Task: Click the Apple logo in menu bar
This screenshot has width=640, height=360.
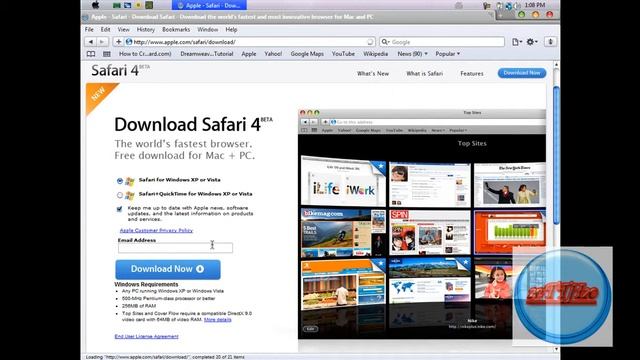Action: 95,5
